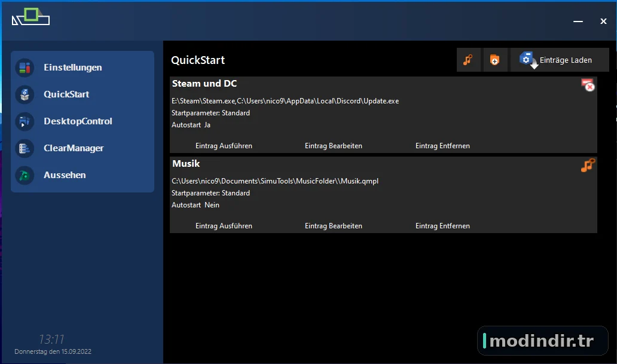Click the Autostart Ja line
The height and width of the screenshot is (364, 617).
(191, 125)
